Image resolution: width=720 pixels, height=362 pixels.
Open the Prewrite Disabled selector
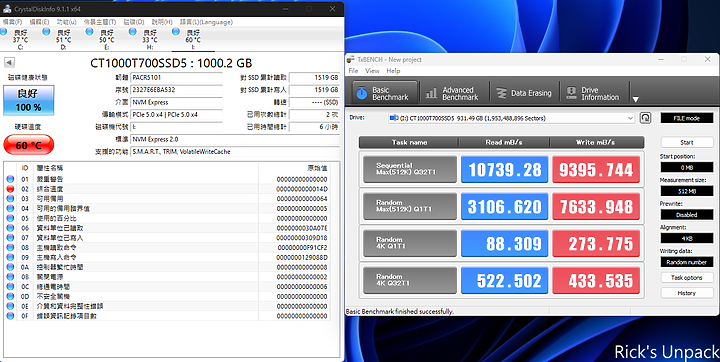[686, 215]
